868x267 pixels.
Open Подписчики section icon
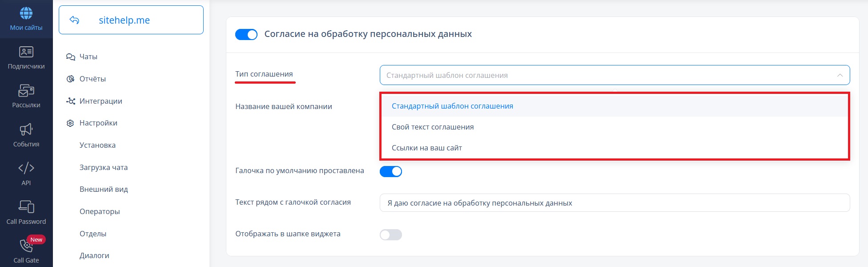pyautogui.click(x=26, y=52)
